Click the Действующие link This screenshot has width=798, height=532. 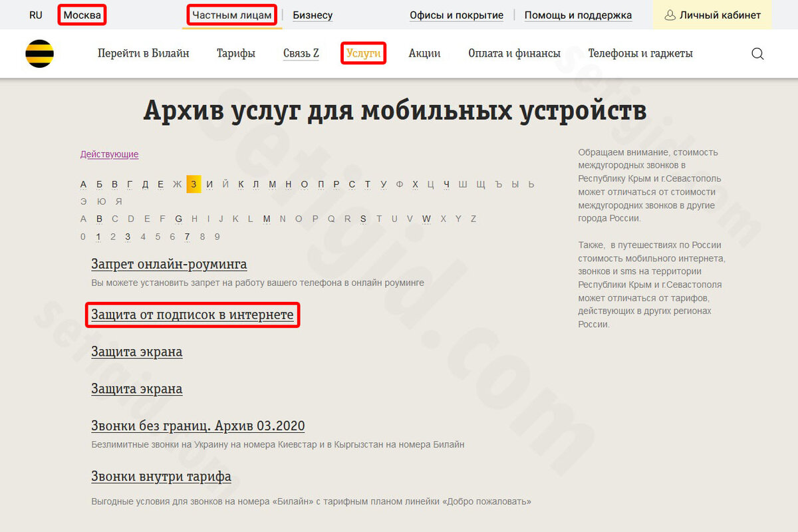(109, 154)
